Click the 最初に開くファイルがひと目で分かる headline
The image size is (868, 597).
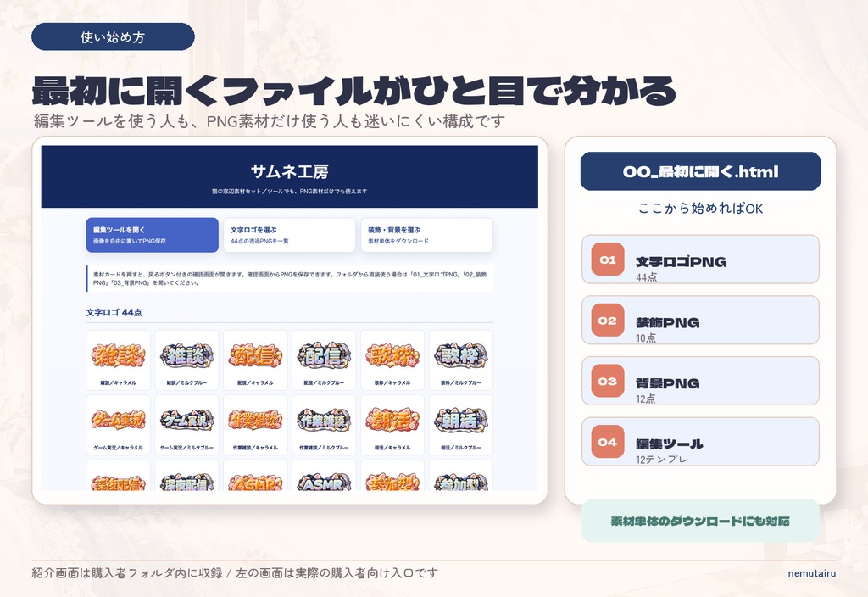[354, 92]
